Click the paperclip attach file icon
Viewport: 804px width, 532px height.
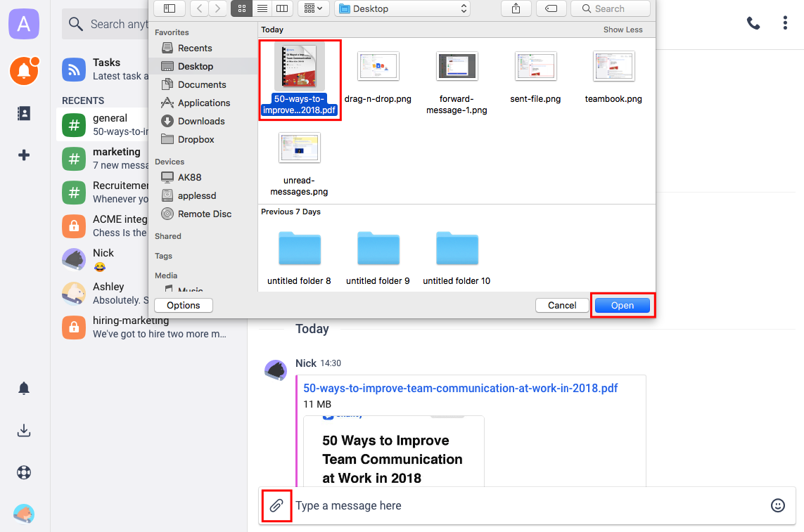click(276, 505)
